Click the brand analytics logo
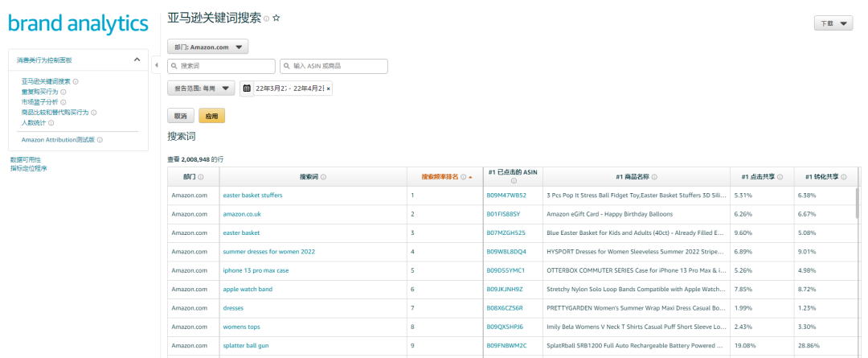 [x=78, y=24]
